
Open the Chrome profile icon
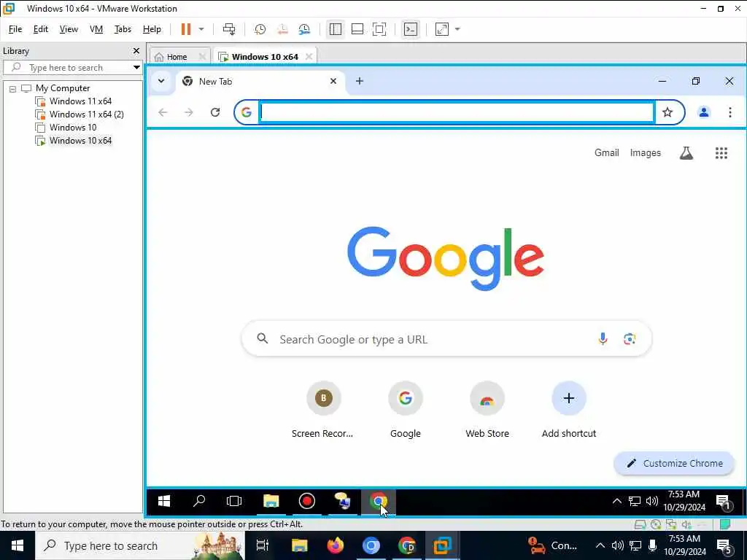(704, 112)
